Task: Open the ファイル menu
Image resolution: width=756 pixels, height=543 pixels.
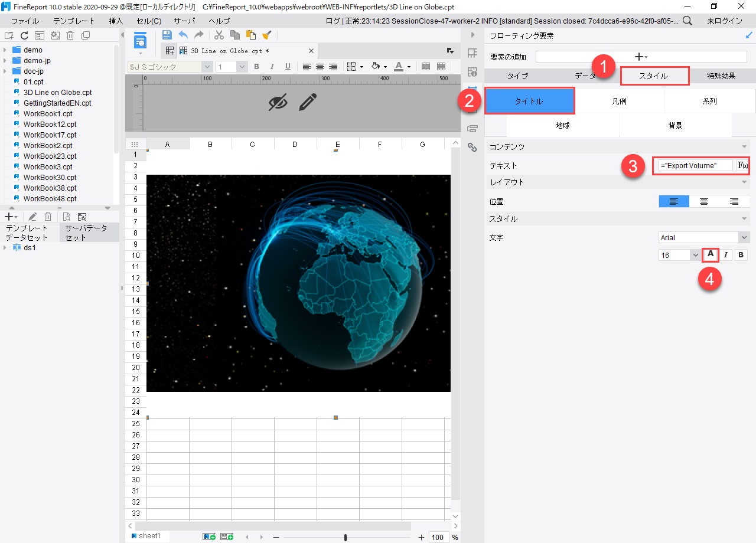Action: click(25, 21)
